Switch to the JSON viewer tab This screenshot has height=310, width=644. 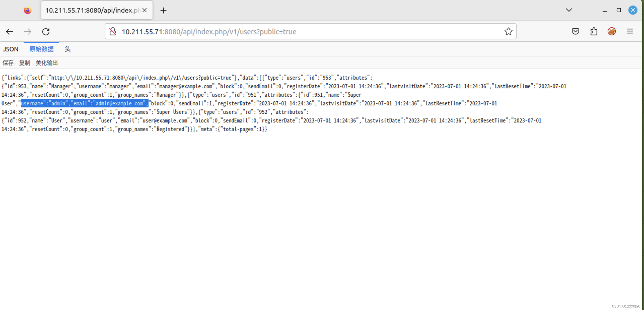coord(11,49)
